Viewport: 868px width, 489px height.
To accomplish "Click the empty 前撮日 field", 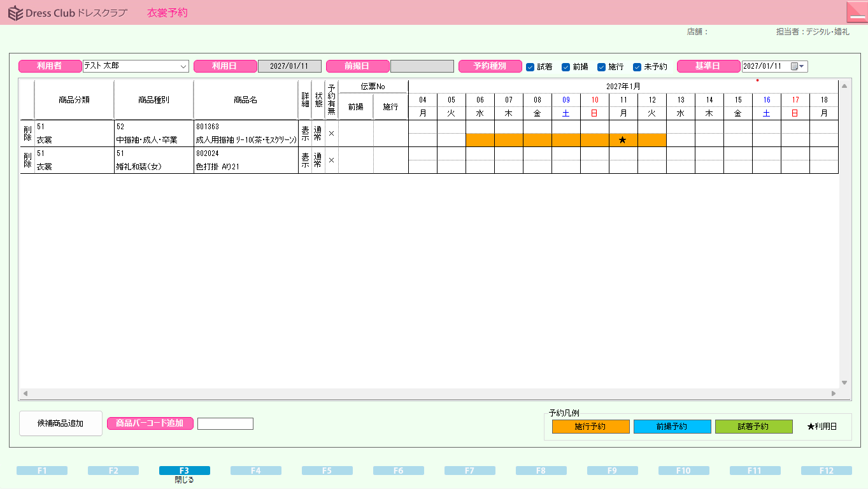I will click(x=422, y=66).
